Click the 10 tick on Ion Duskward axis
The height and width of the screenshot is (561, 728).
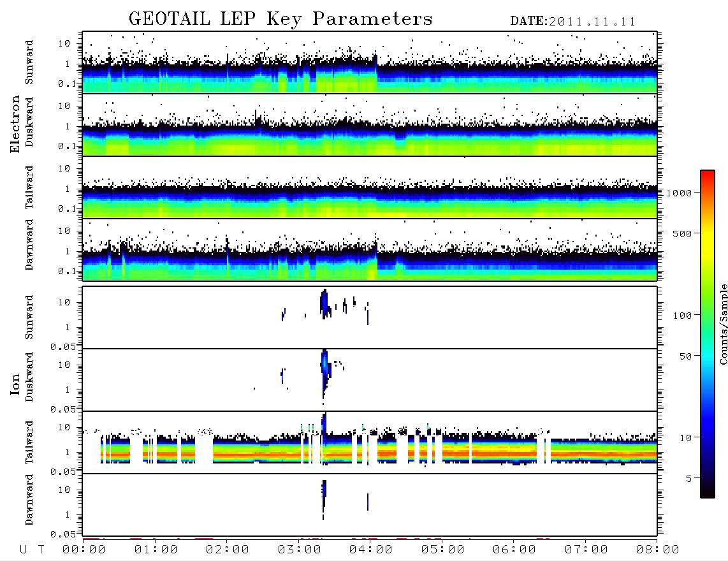(64, 365)
